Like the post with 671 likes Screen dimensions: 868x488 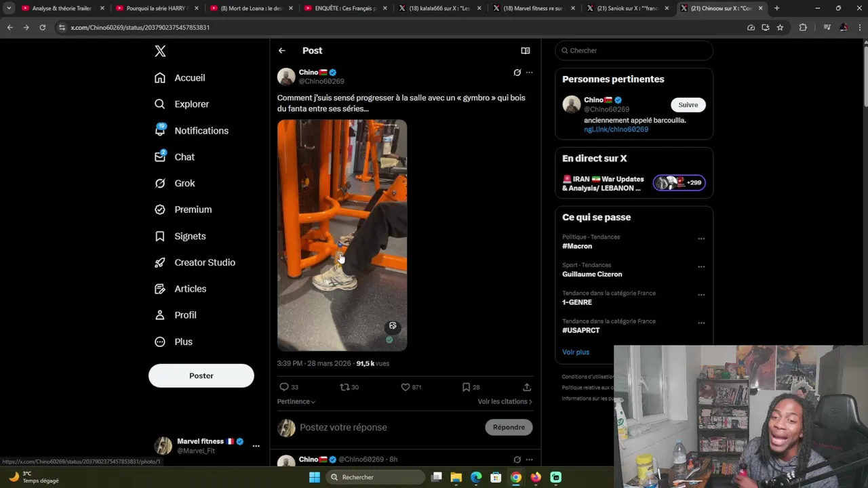(411, 387)
